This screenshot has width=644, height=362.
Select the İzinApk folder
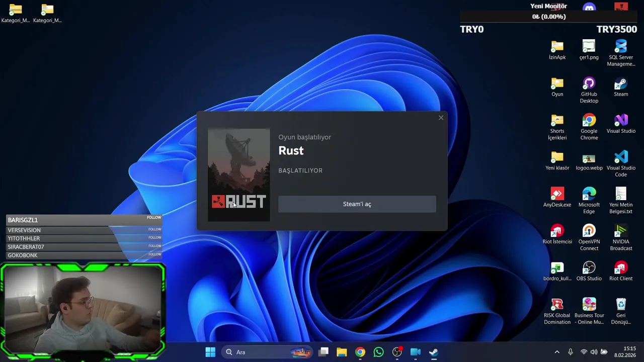[x=557, y=50]
